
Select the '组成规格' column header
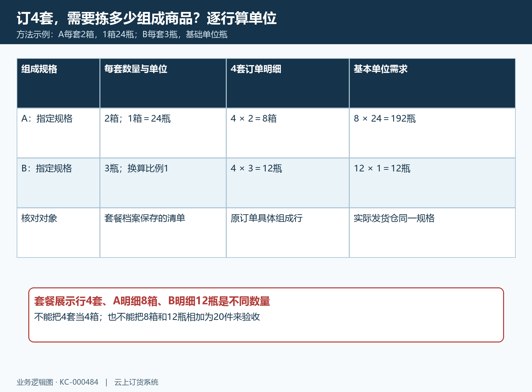pos(59,83)
